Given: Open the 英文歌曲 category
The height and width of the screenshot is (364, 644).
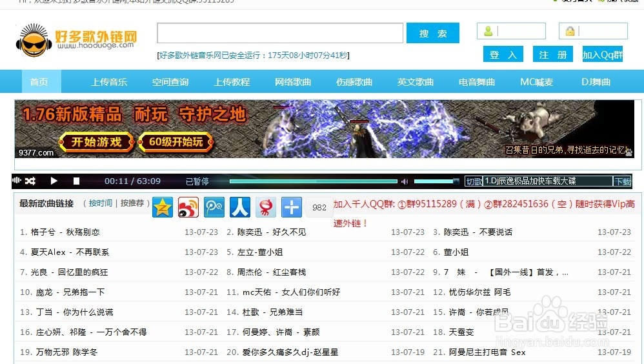Looking at the screenshot, I should click(415, 82).
